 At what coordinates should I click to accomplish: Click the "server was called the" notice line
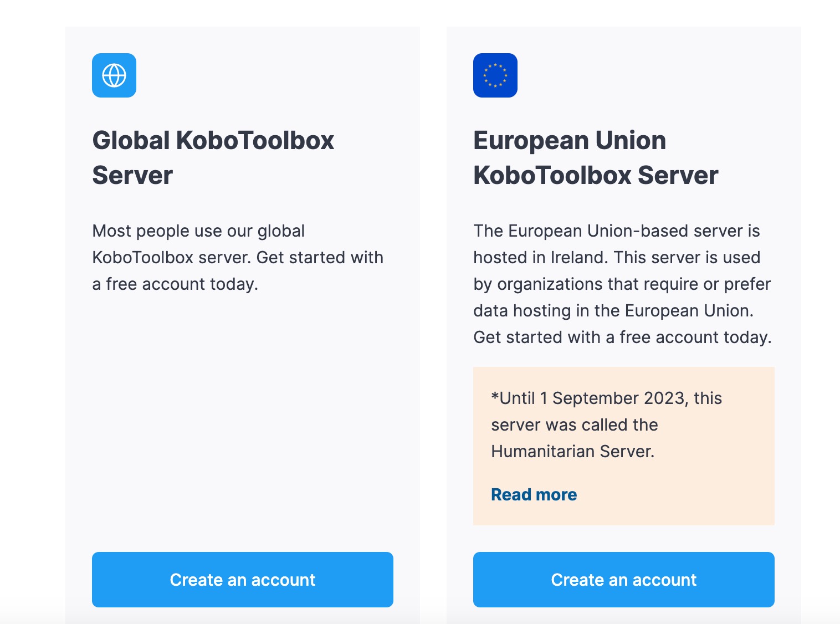click(x=575, y=424)
